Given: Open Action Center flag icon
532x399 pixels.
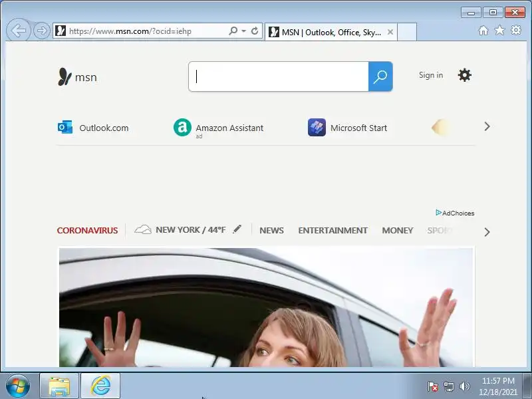Looking at the screenshot, I should pyautogui.click(x=432, y=386).
